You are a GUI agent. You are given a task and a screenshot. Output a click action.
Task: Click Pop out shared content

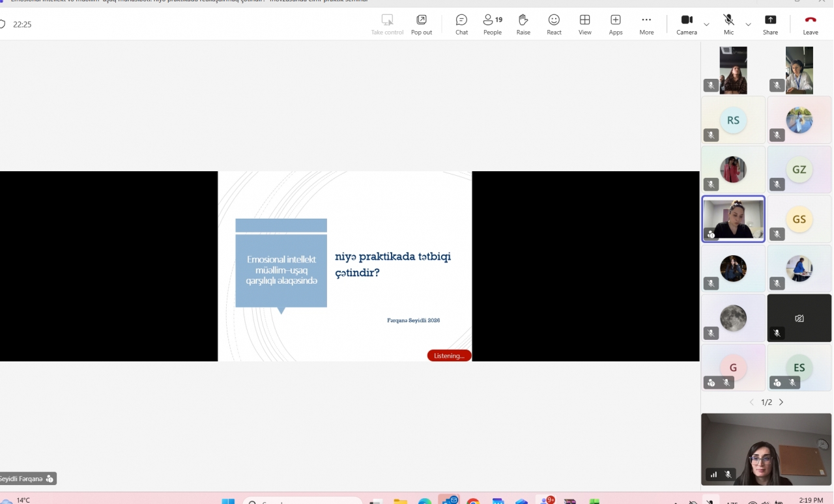(x=422, y=24)
